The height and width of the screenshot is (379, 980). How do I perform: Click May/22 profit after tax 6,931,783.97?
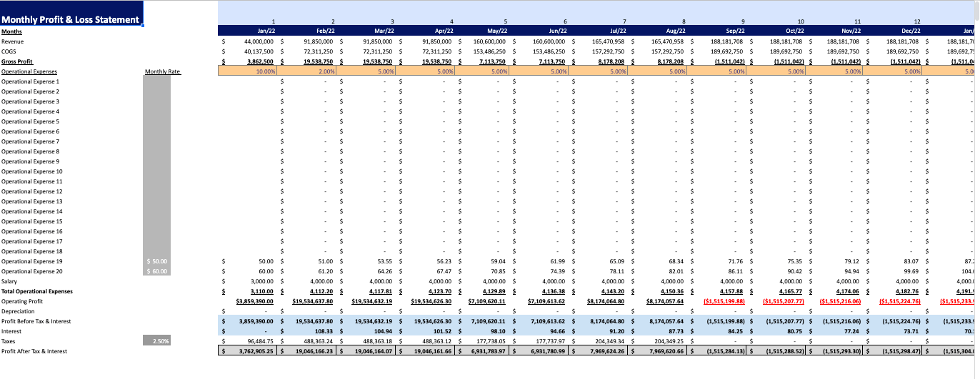pos(492,351)
